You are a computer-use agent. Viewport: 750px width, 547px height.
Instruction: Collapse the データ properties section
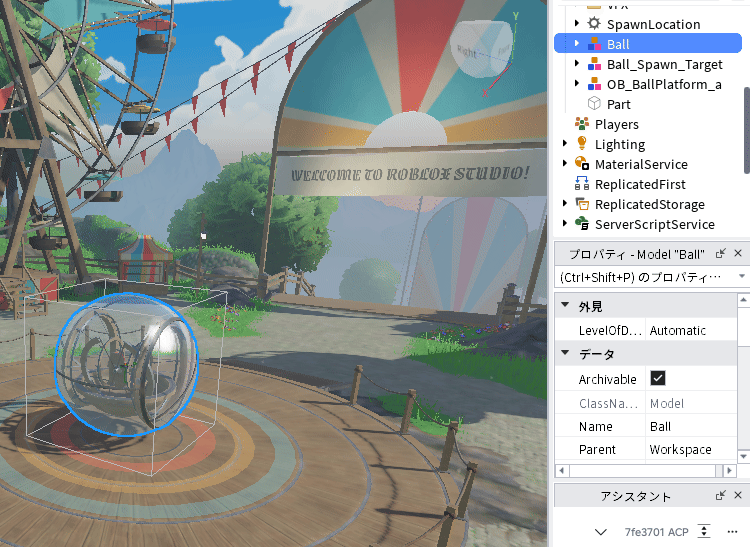pyautogui.click(x=565, y=352)
